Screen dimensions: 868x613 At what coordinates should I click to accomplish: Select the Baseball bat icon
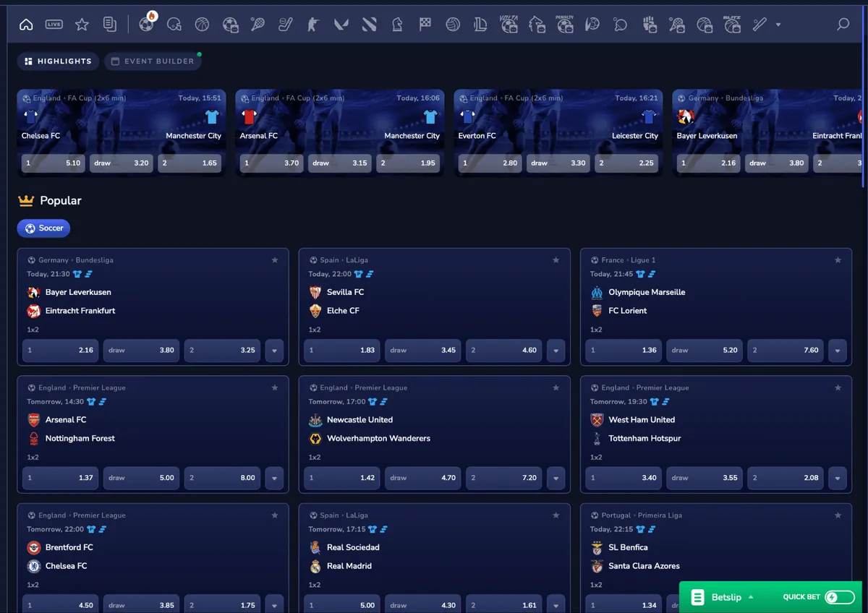click(759, 25)
